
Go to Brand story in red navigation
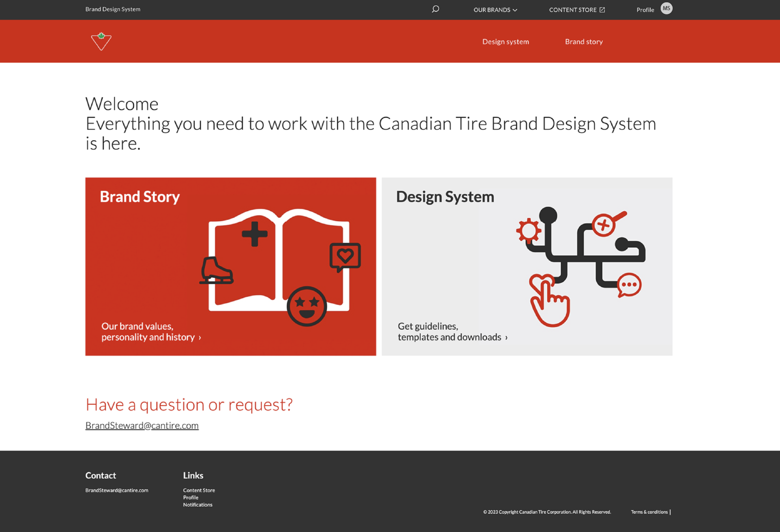(584, 42)
